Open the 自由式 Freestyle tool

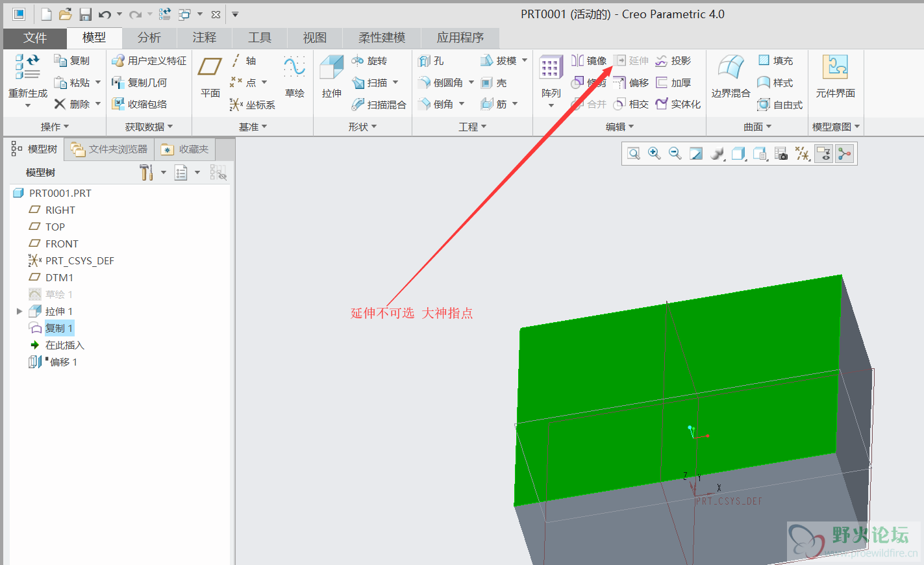[x=780, y=105]
